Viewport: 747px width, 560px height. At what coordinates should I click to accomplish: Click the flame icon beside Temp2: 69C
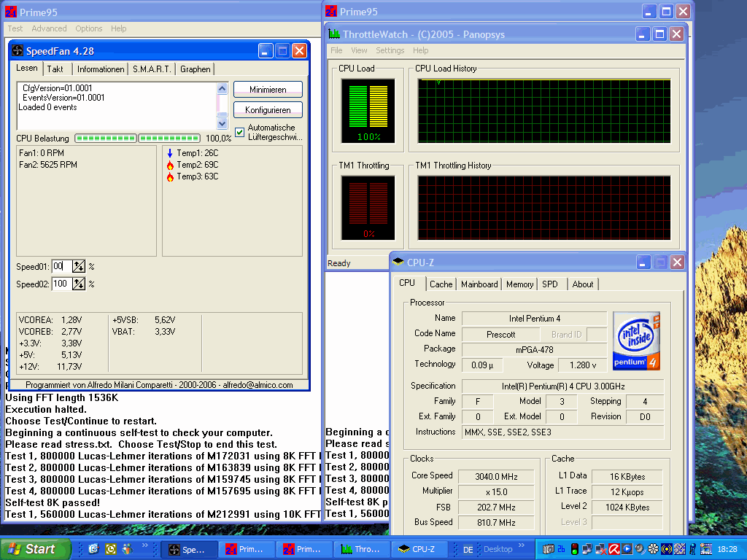point(169,165)
